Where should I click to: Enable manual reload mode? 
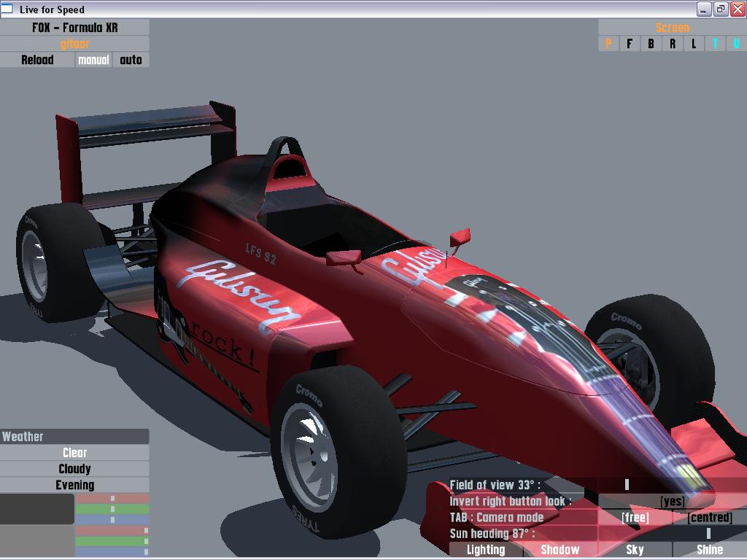[x=93, y=60]
